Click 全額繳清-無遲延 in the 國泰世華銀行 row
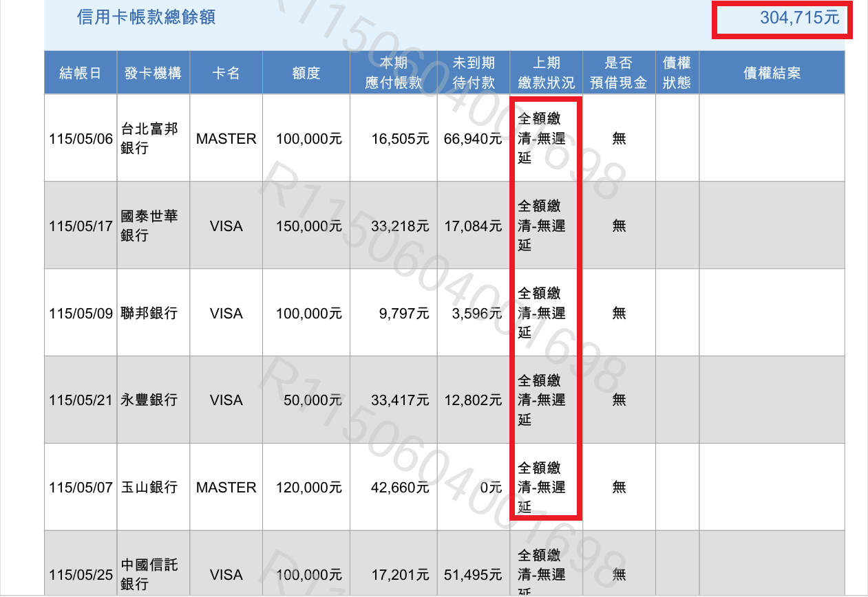 click(541, 226)
